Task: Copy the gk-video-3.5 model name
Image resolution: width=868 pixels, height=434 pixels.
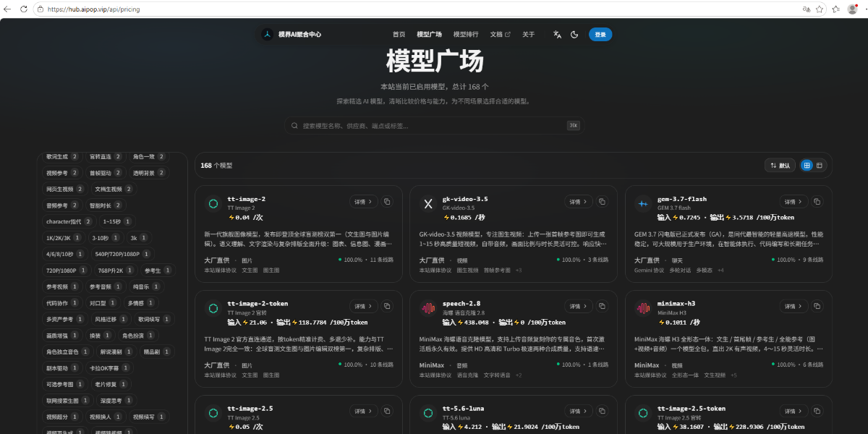Action: pos(603,202)
